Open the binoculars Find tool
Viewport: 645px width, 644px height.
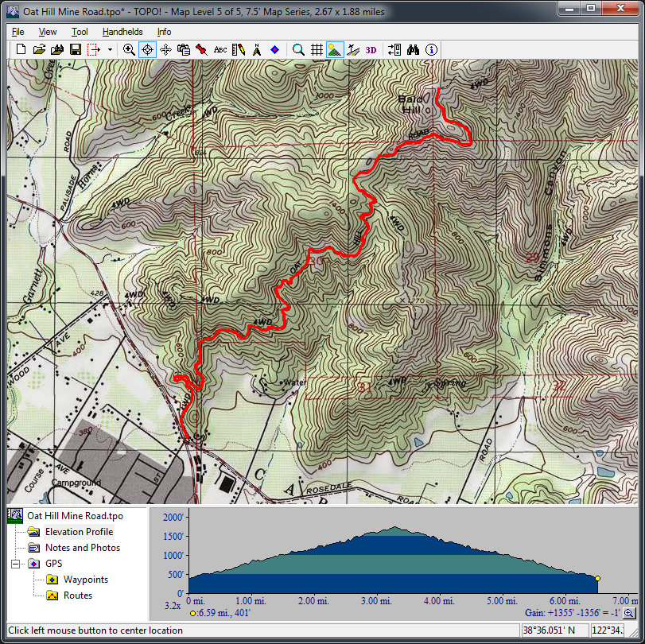(x=413, y=49)
